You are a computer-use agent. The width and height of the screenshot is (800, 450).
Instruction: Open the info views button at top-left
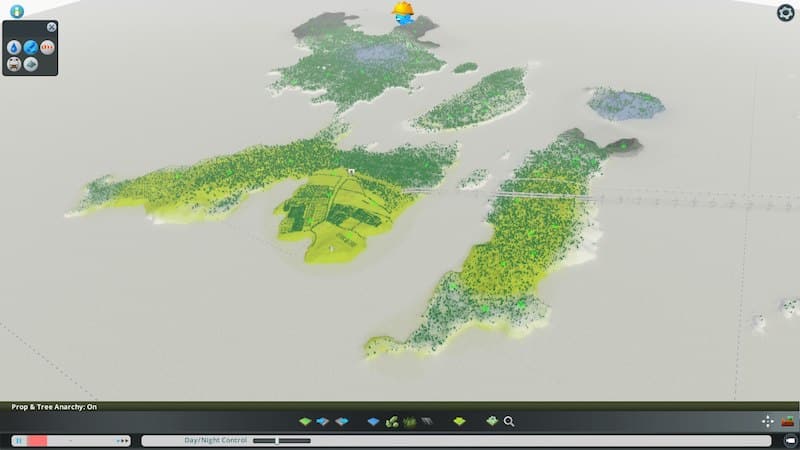(x=16, y=12)
